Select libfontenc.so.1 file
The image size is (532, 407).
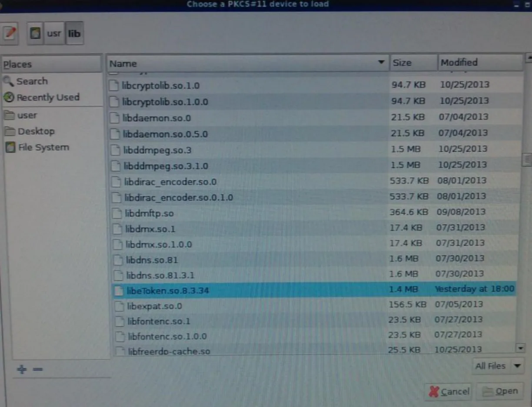pyautogui.click(x=315, y=321)
